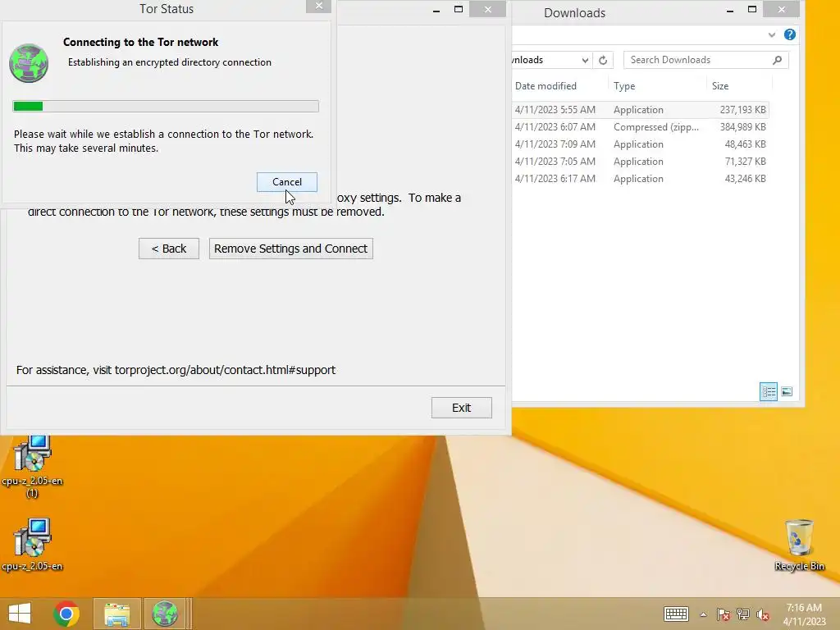Launch Google Chrome from the taskbar
This screenshot has width=840, height=630.
click(66, 614)
